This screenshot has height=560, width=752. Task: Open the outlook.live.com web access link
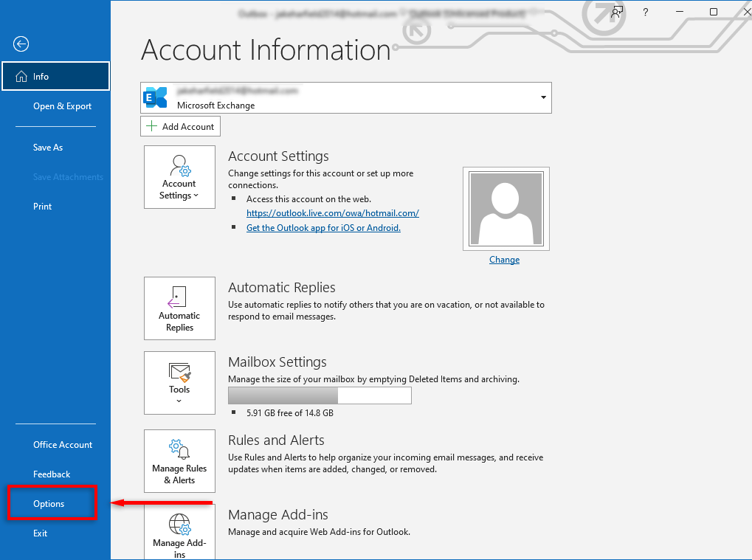tap(332, 213)
